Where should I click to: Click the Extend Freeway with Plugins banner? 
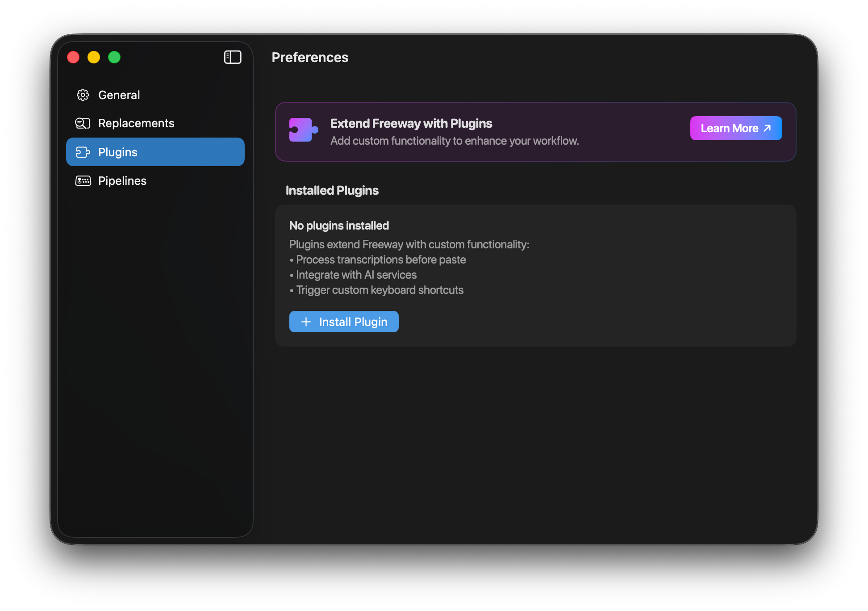coord(491,132)
